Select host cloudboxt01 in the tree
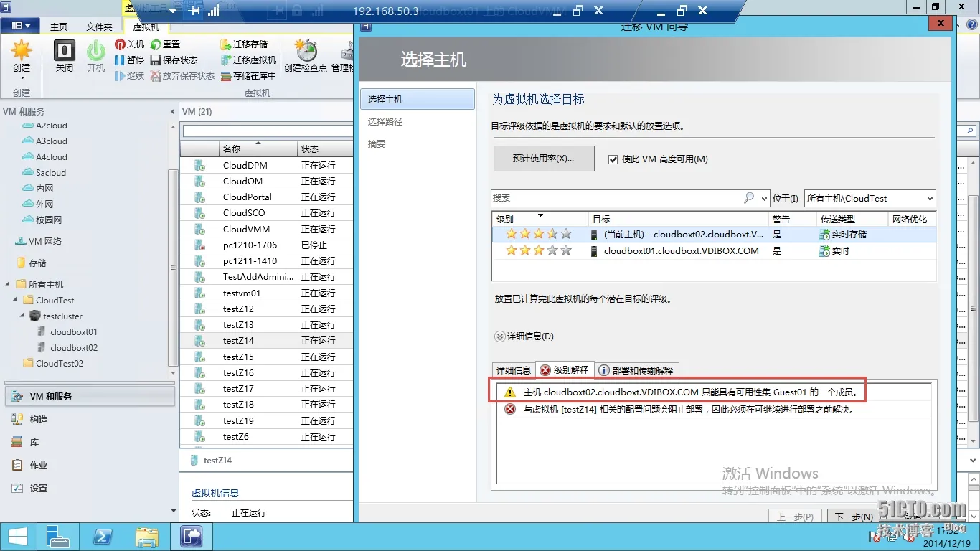 pyautogui.click(x=74, y=332)
